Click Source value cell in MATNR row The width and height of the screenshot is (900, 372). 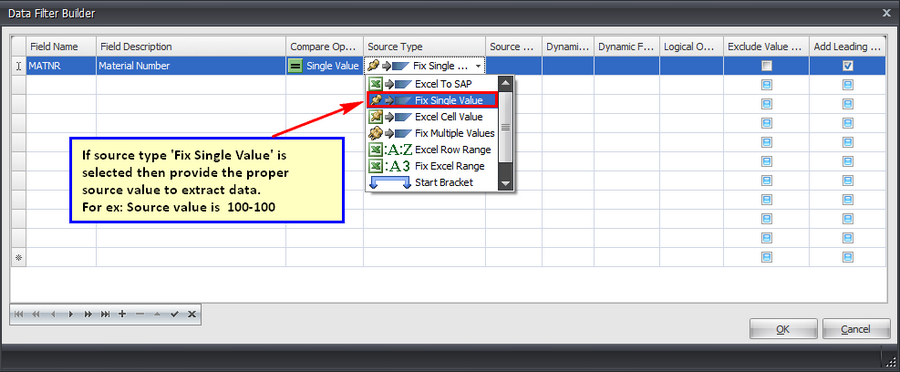pyautogui.click(x=514, y=66)
